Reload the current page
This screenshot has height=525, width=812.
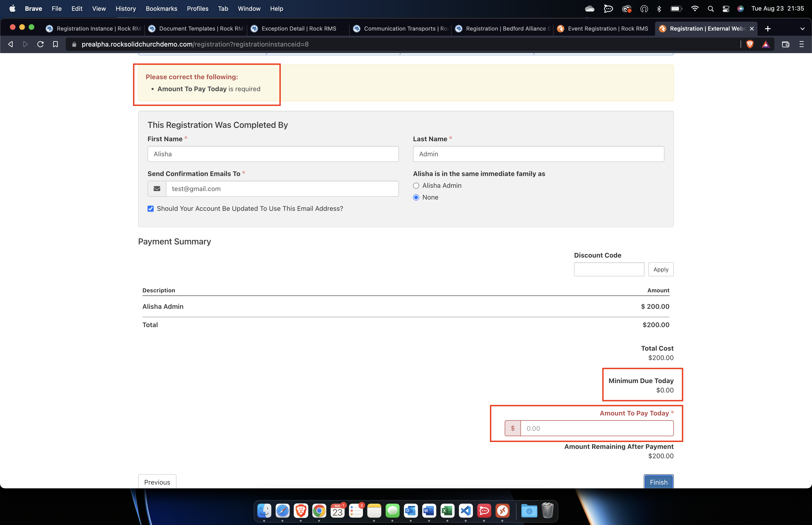click(x=40, y=44)
